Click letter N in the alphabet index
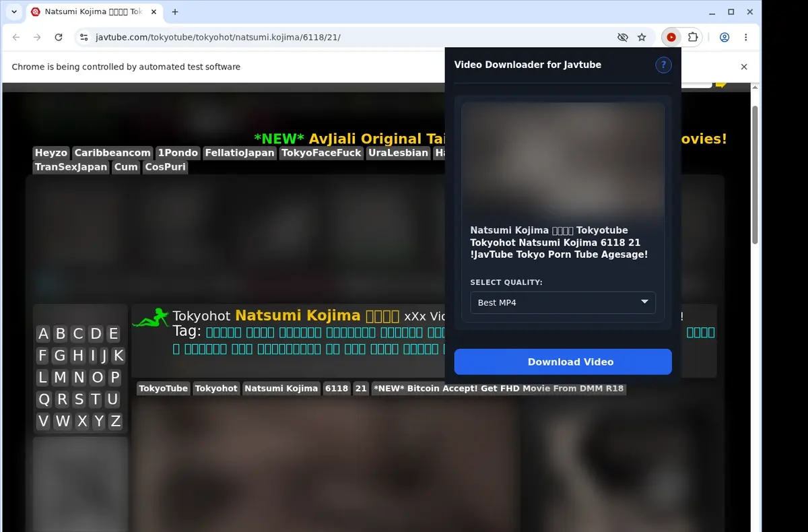The width and height of the screenshot is (808, 532). (79, 377)
